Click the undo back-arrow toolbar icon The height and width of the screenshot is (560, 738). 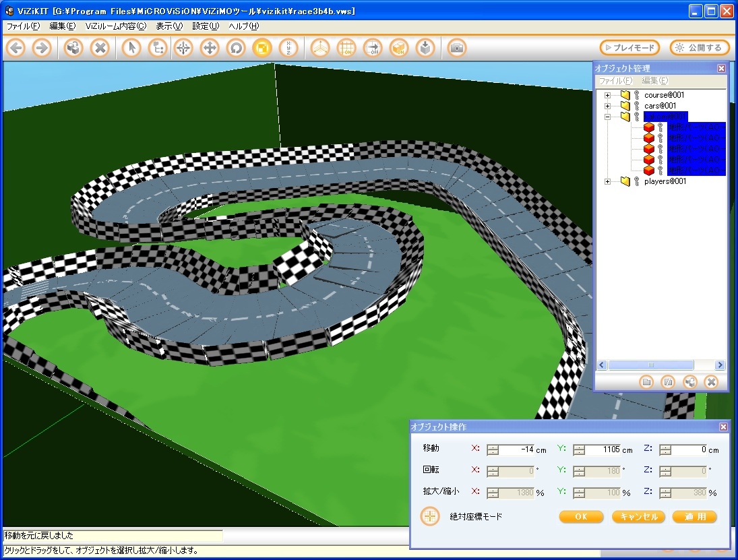(16, 48)
